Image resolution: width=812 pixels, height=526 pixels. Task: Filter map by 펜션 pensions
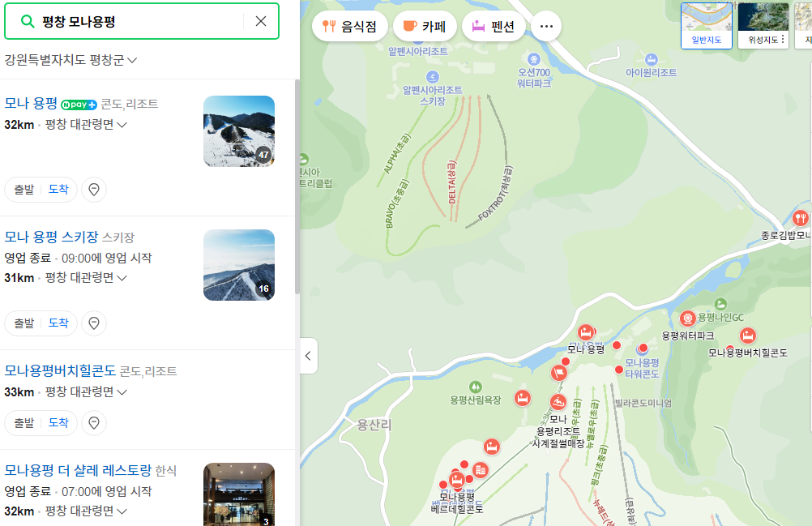[494, 27]
